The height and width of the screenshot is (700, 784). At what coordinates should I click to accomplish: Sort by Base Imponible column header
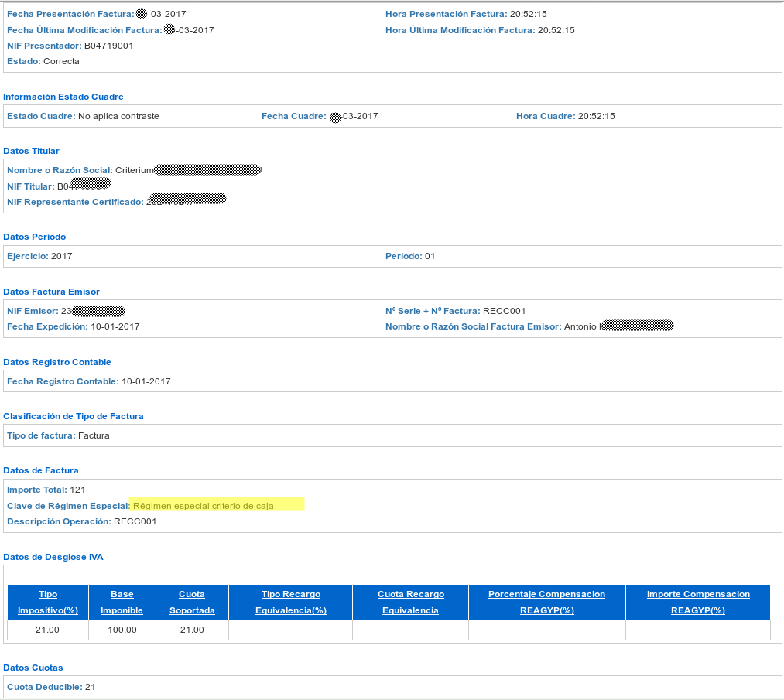coord(122,602)
